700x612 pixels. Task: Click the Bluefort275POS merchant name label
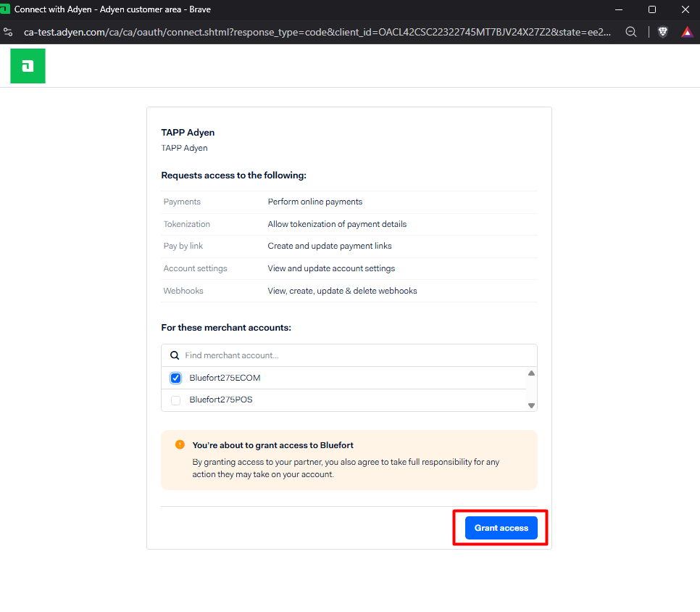coord(220,400)
